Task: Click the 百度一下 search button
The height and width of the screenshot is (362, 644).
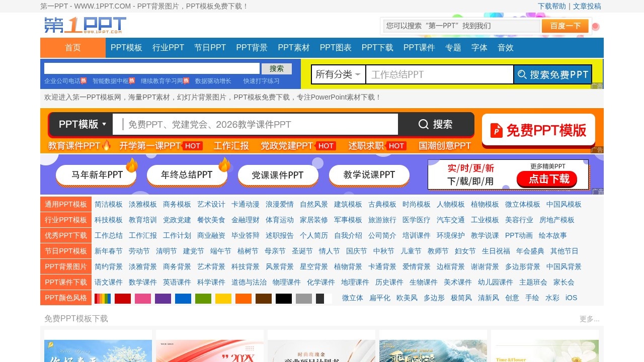Action: [x=565, y=26]
